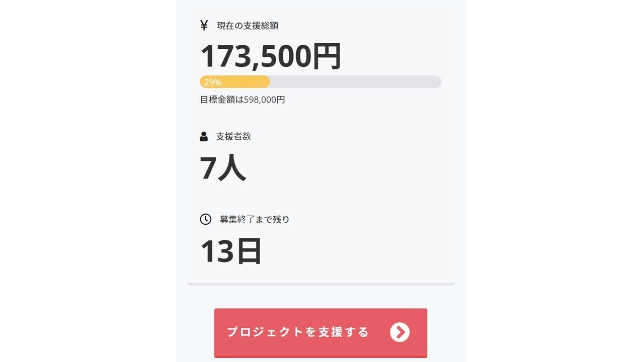Click the white circled chevron arrow icon
This screenshot has width=644, height=362.
399,332
